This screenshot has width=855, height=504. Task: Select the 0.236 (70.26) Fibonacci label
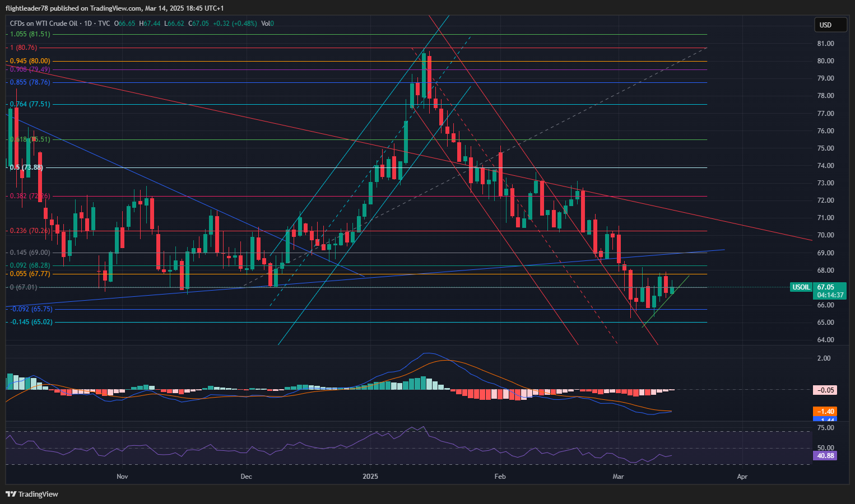tap(30, 231)
